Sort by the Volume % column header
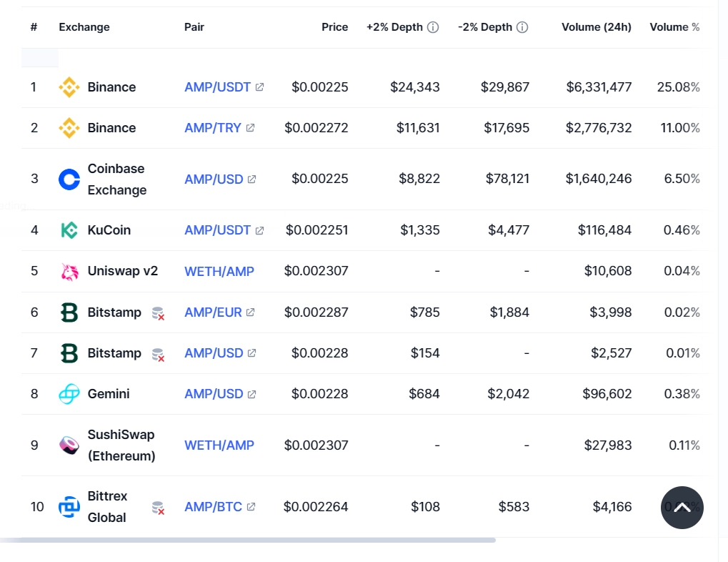This screenshot has width=728, height=562. 674,26
